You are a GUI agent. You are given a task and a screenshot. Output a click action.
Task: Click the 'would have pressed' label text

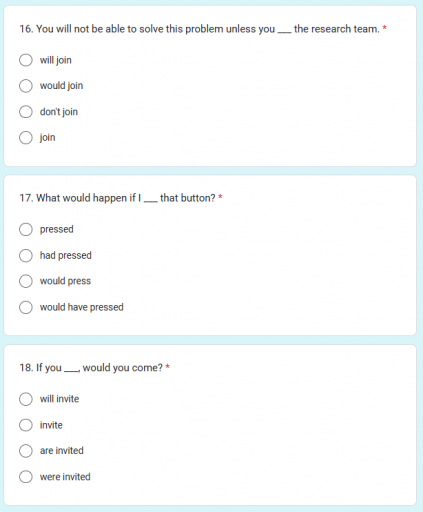82,307
